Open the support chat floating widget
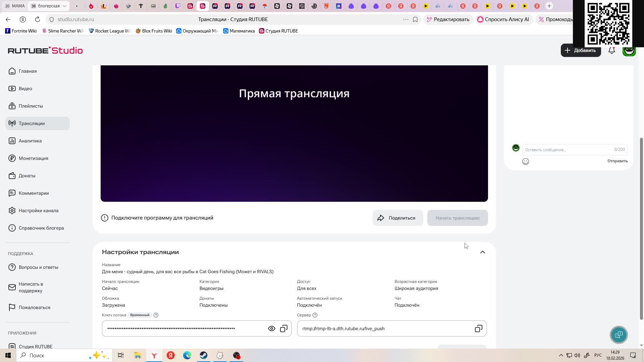Screen dimensions: 644x362 click(619, 335)
